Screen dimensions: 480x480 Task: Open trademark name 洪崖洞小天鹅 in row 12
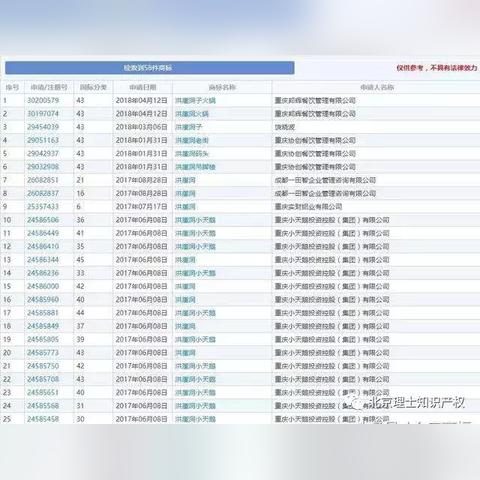coord(195,247)
